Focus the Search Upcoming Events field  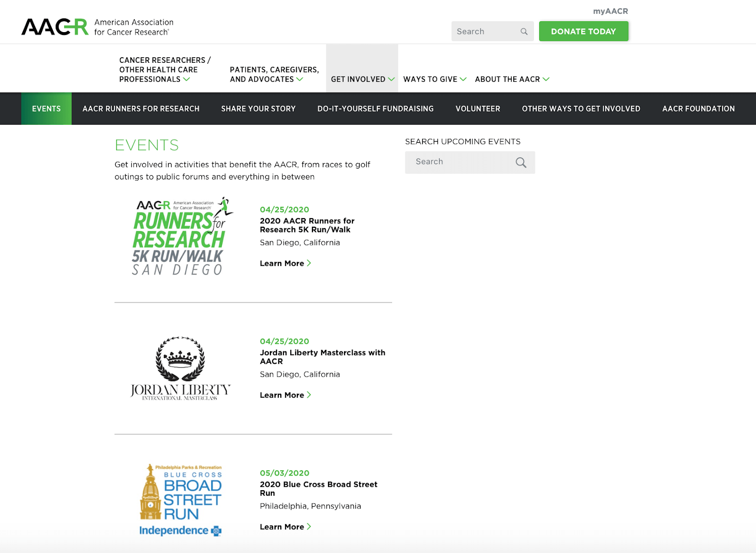pos(458,162)
